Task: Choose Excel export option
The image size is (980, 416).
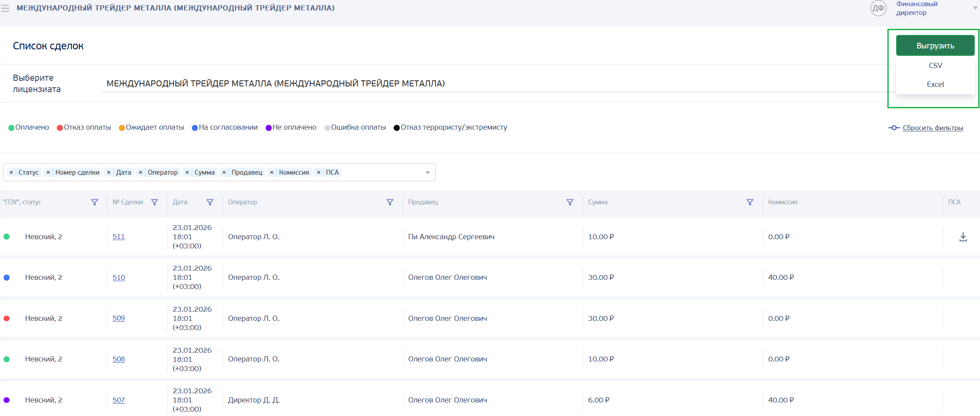Action: click(935, 84)
